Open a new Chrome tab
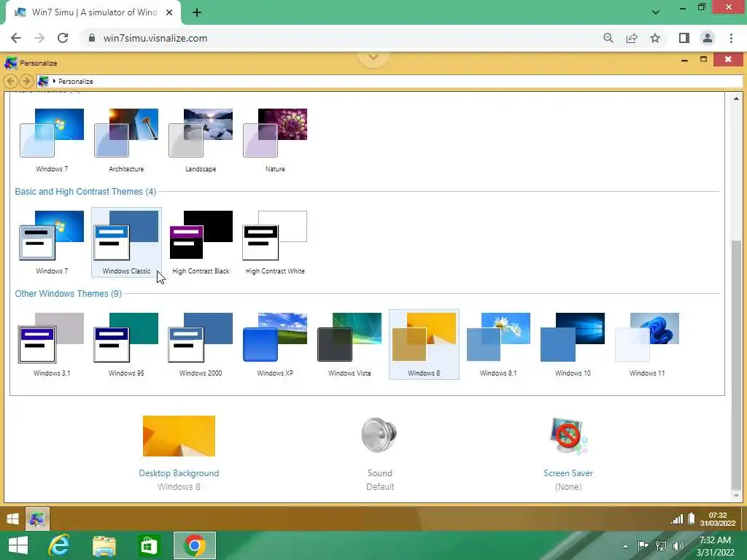Image resolution: width=747 pixels, height=560 pixels. click(197, 12)
